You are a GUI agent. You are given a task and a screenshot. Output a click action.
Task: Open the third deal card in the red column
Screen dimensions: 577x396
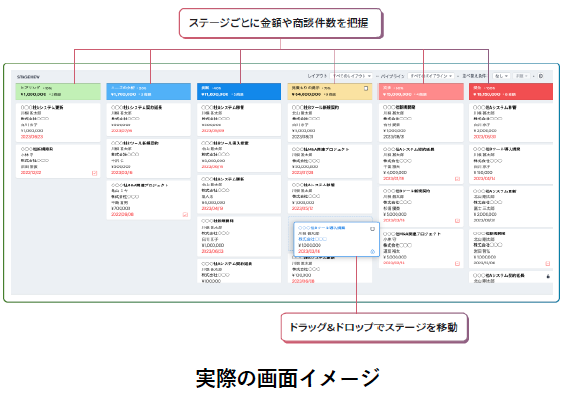tap(511, 206)
